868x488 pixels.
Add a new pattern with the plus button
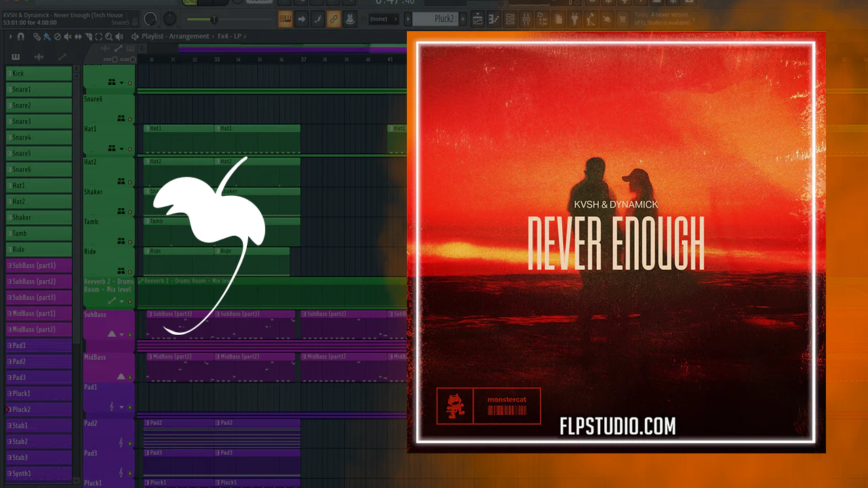pos(463,19)
